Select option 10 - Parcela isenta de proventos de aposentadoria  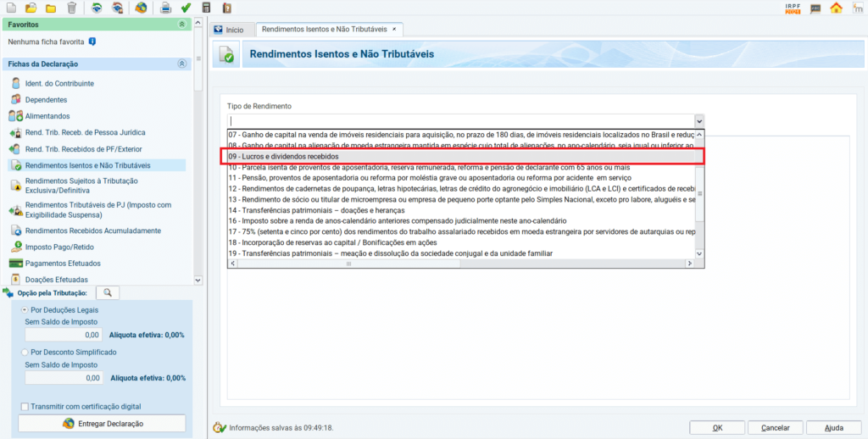point(460,167)
